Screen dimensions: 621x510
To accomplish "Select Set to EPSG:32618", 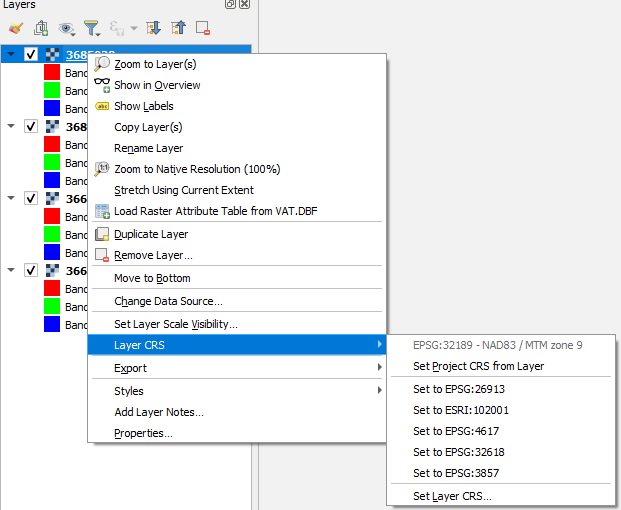I will 501,452.
